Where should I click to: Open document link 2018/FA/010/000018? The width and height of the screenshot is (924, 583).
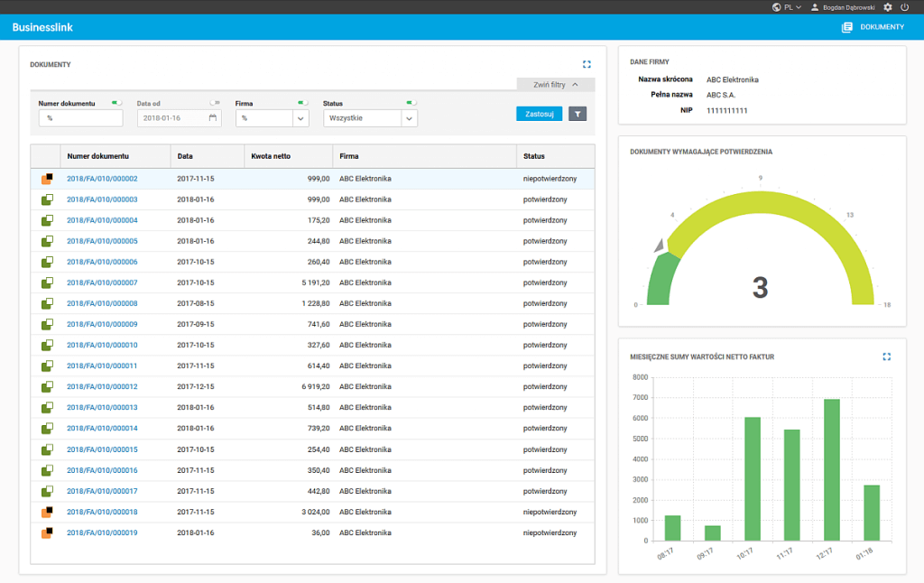[102, 512]
